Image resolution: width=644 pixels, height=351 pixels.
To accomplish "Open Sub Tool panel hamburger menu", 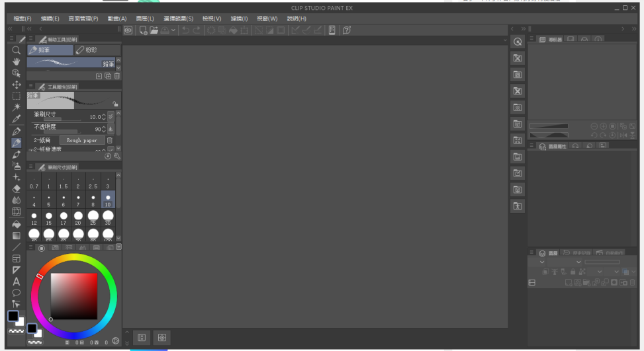I will [31, 39].
